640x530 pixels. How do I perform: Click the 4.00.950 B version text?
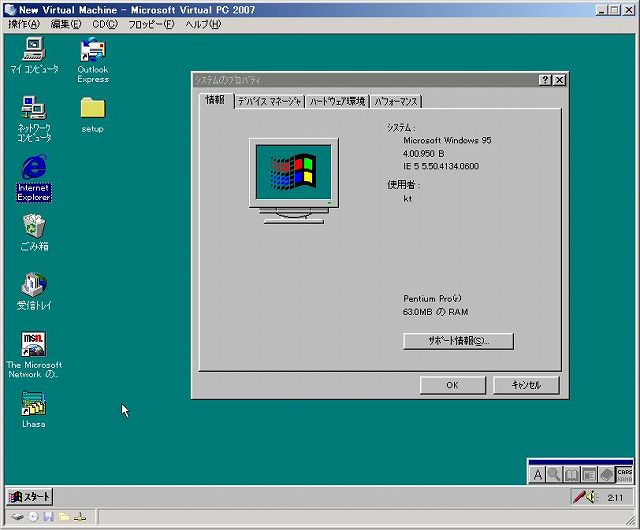(x=423, y=154)
